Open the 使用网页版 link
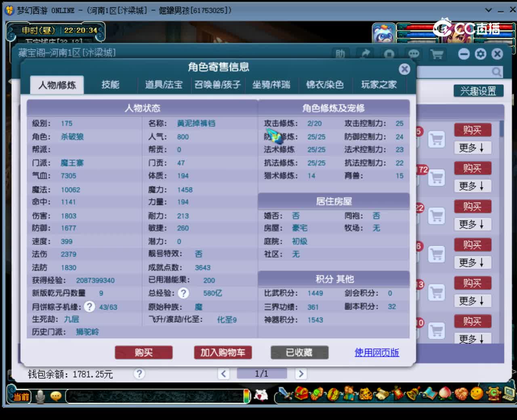The height and width of the screenshot is (420, 517). [x=377, y=352]
